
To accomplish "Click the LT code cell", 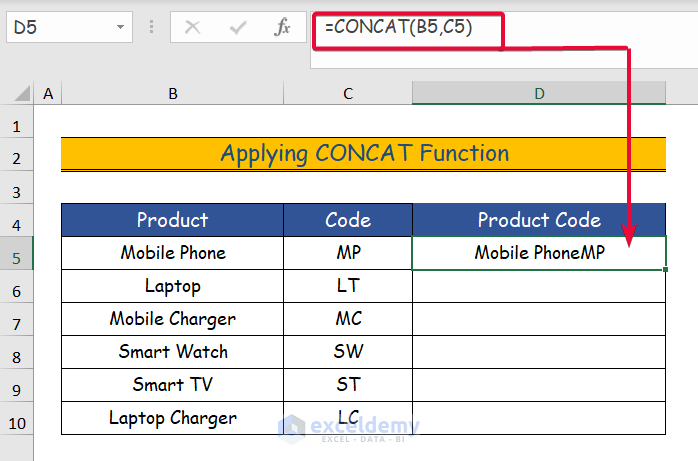I will tap(347, 286).
